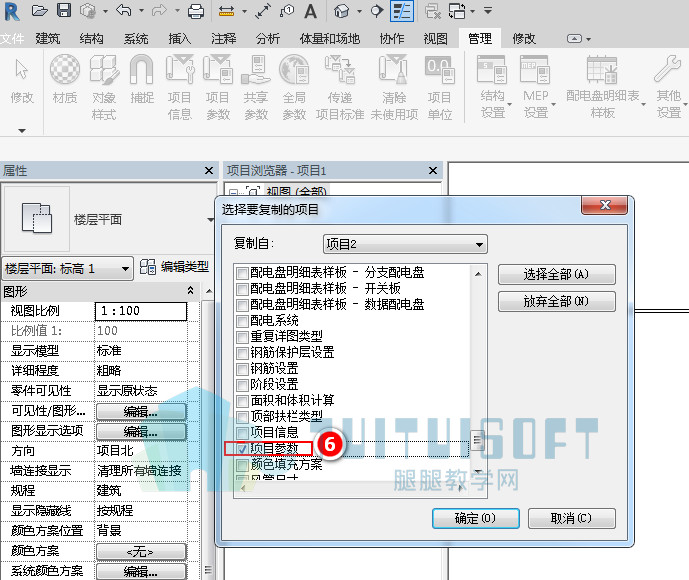
Task: Open Snaps (捕捉) settings tool
Action: 142,79
